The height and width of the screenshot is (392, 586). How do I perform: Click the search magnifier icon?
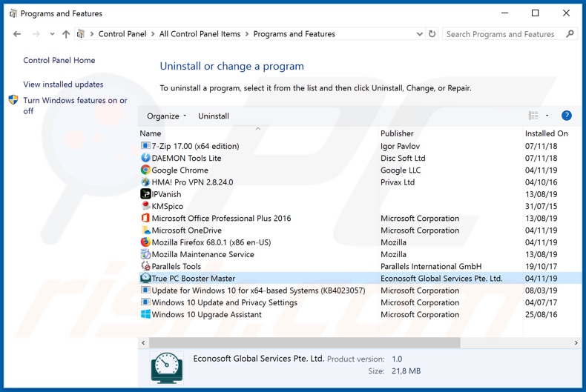coord(570,34)
